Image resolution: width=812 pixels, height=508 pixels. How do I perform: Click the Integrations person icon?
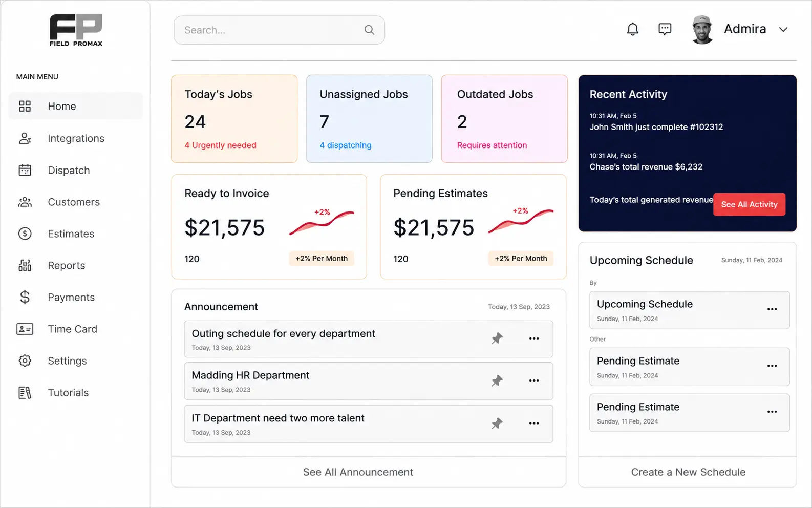25,138
